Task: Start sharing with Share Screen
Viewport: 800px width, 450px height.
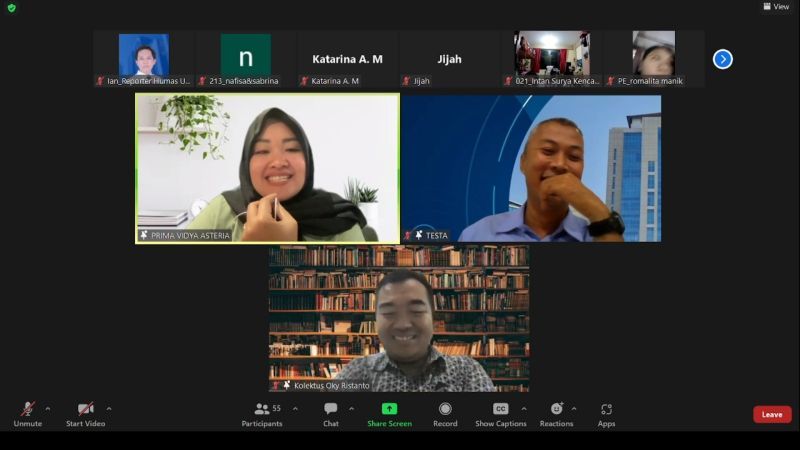Action: [x=389, y=409]
